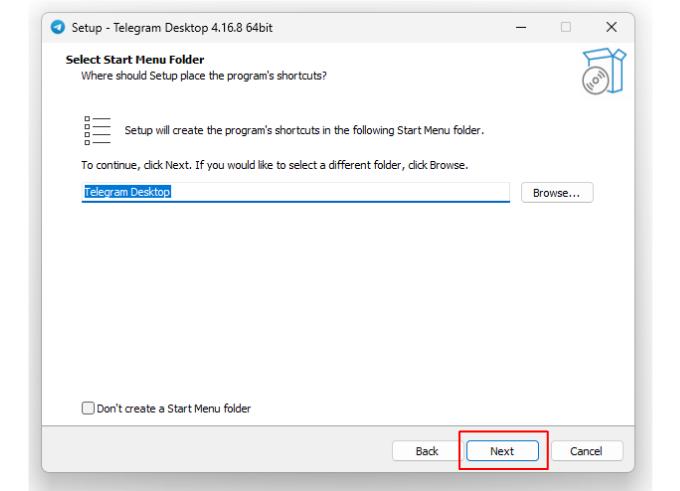This screenshot has width=680, height=491.
Task: Click the title 'Setup - Telegram Desktop 4.16.8 64bit'
Action: pyautogui.click(x=172, y=28)
